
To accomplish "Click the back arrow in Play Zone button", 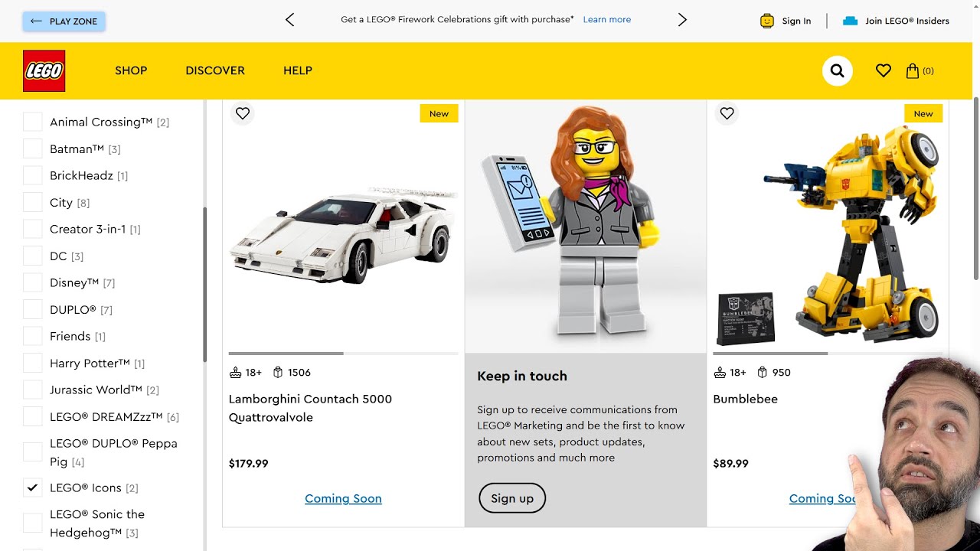I will click(x=36, y=21).
